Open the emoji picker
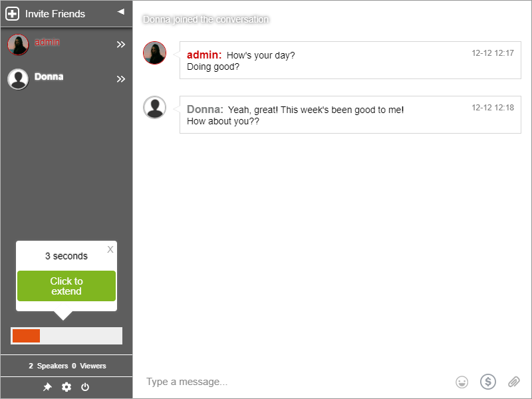The height and width of the screenshot is (399, 532). point(462,382)
